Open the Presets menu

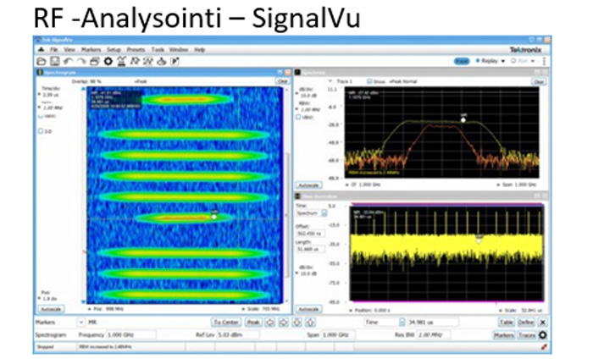click(x=136, y=50)
